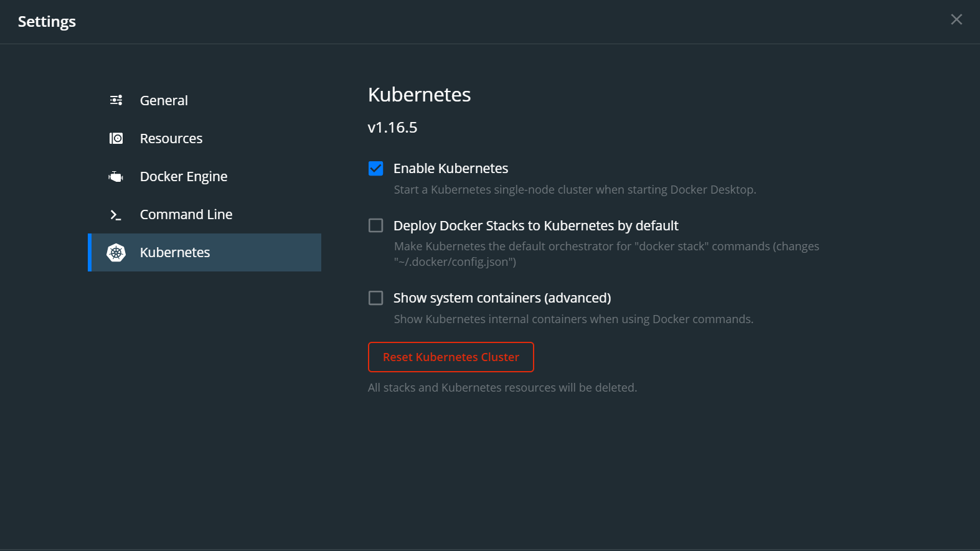Click the v1.16.5 version text
Image resolution: width=980 pixels, height=551 pixels.
point(392,127)
